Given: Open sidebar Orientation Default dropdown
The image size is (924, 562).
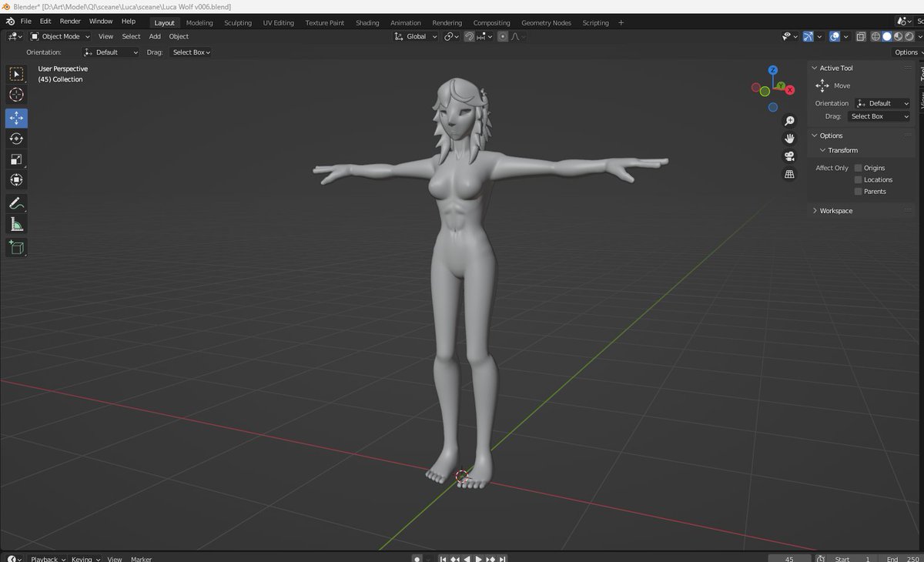Looking at the screenshot, I should pos(882,103).
